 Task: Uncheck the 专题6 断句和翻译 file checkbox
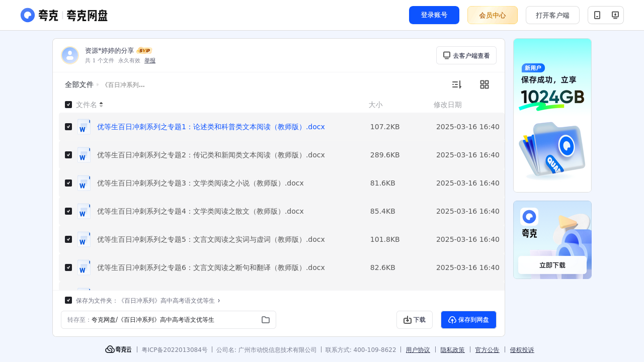tap(68, 267)
